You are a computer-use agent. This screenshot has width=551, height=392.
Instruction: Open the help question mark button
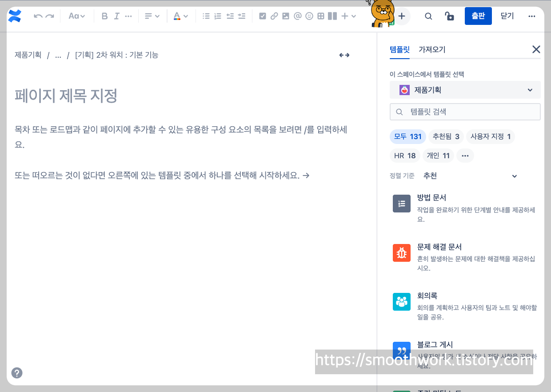(x=17, y=373)
